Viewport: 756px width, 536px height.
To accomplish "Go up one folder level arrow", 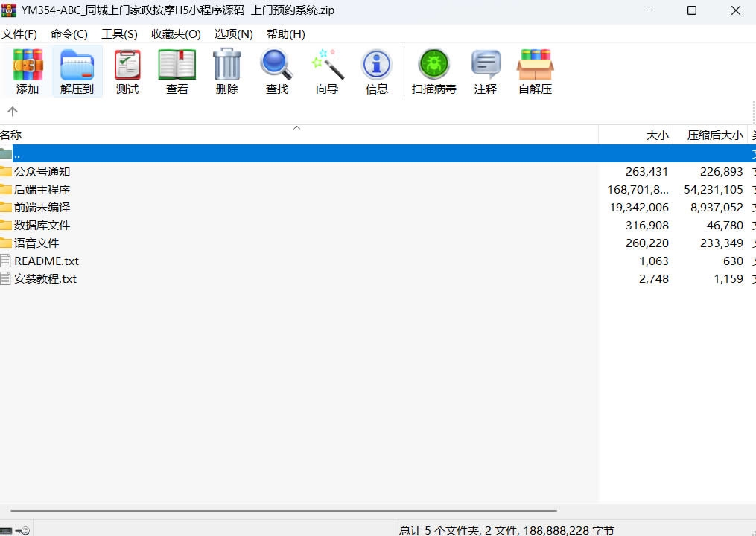I will (x=12, y=112).
